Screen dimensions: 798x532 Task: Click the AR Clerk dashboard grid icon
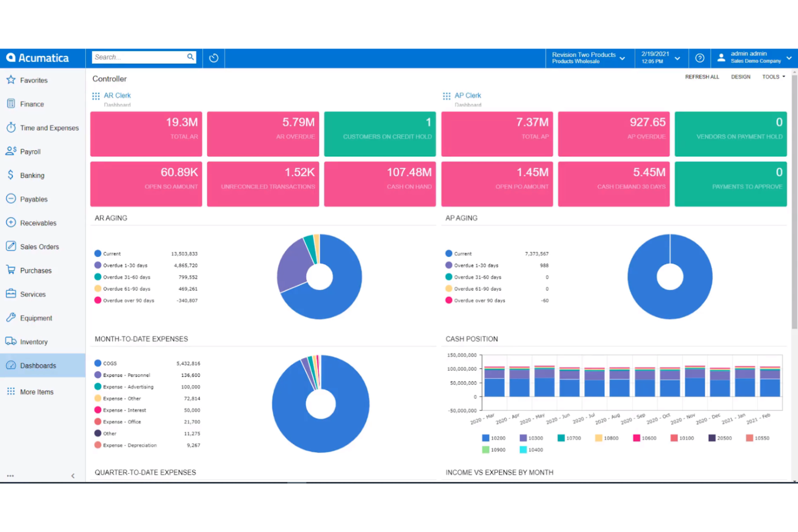click(96, 96)
